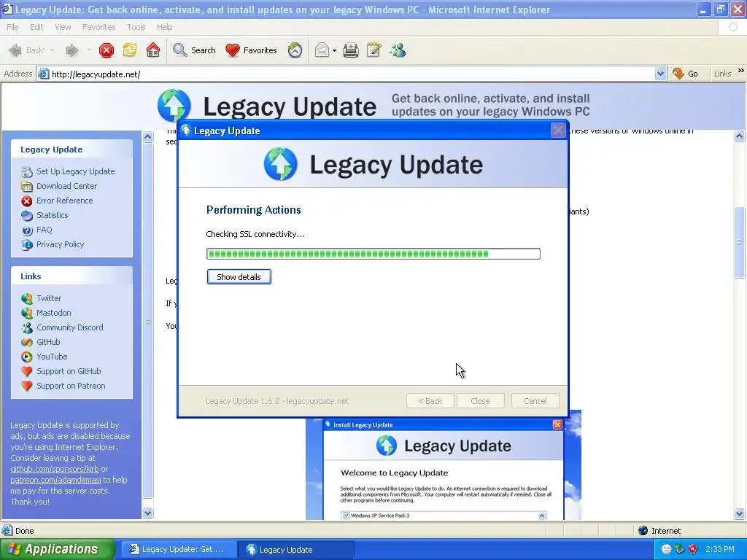Open the Tools menu
The image size is (747, 560).
(x=136, y=27)
